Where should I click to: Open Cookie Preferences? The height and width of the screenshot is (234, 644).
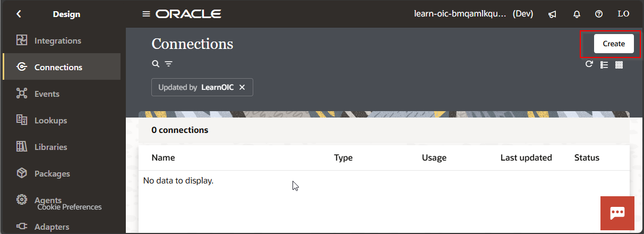(x=70, y=207)
